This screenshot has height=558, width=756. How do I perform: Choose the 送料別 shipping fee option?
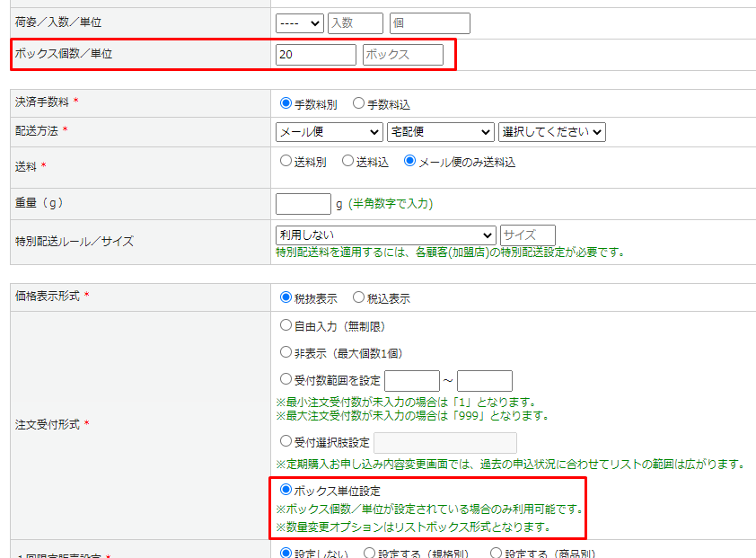[x=286, y=162]
